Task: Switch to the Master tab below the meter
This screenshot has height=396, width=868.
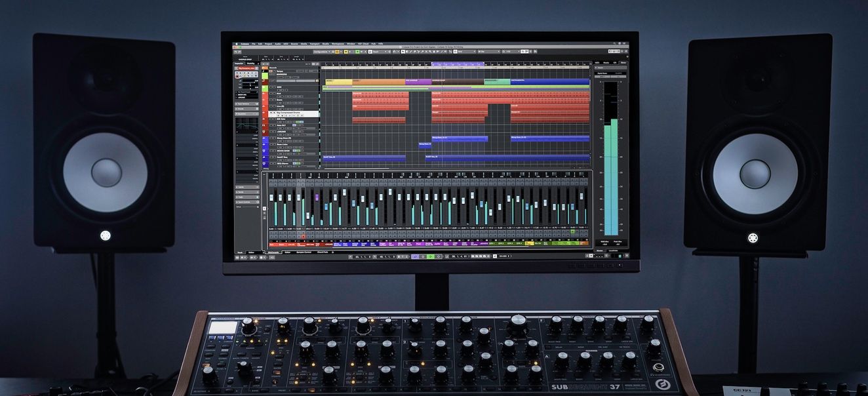Action: tap(600, 250)
